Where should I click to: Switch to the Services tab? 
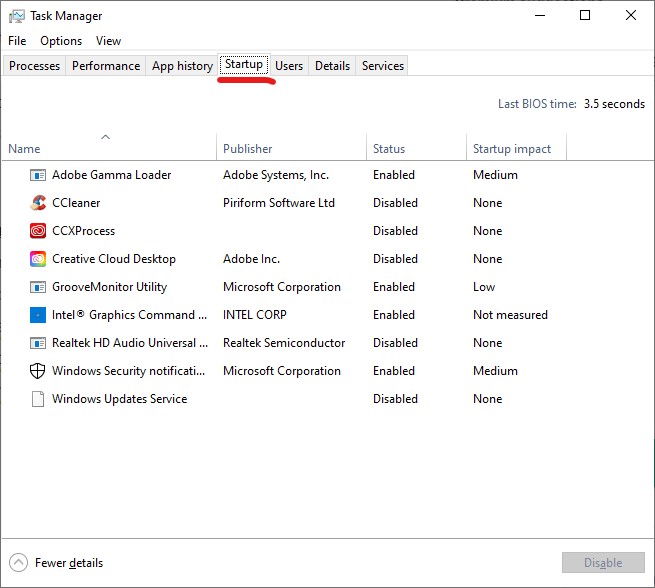click(383, 66)
